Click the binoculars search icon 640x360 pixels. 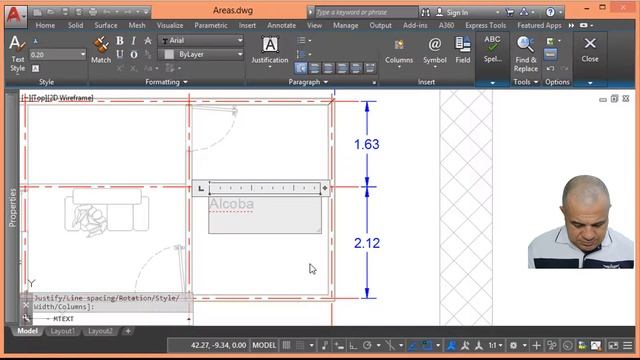coord(425,13)
